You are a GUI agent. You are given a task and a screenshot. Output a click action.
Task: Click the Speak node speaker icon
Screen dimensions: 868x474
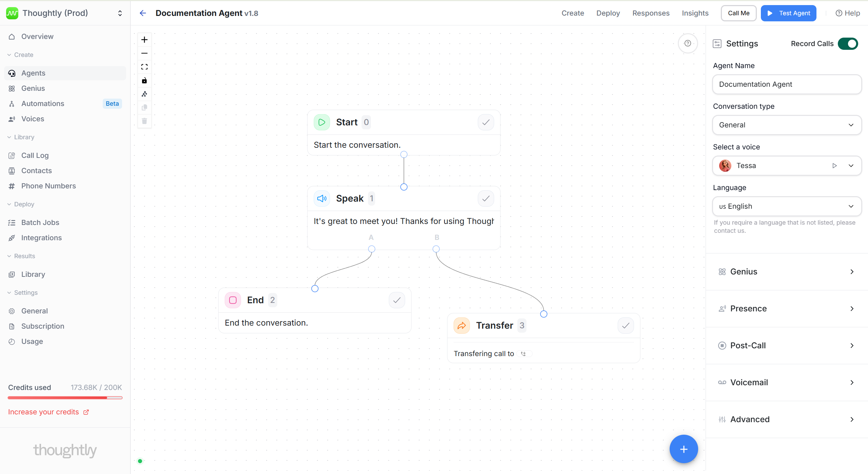[322, 199]
